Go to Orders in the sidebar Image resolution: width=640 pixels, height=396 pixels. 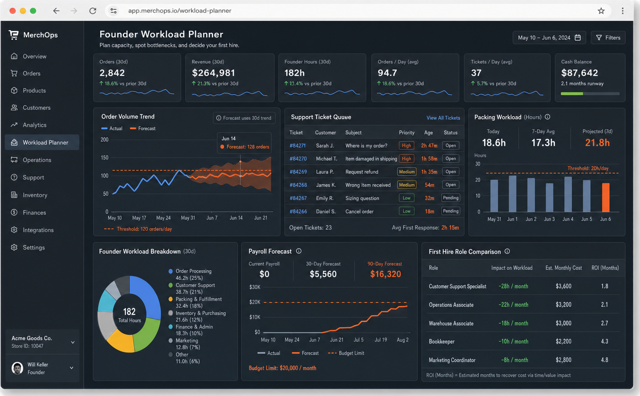pos(42,73)
